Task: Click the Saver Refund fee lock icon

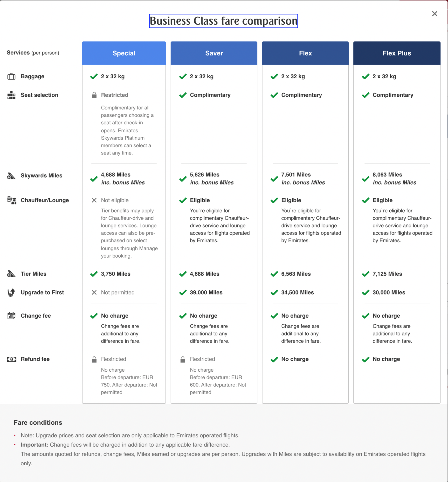Action: tap(183, 359)
